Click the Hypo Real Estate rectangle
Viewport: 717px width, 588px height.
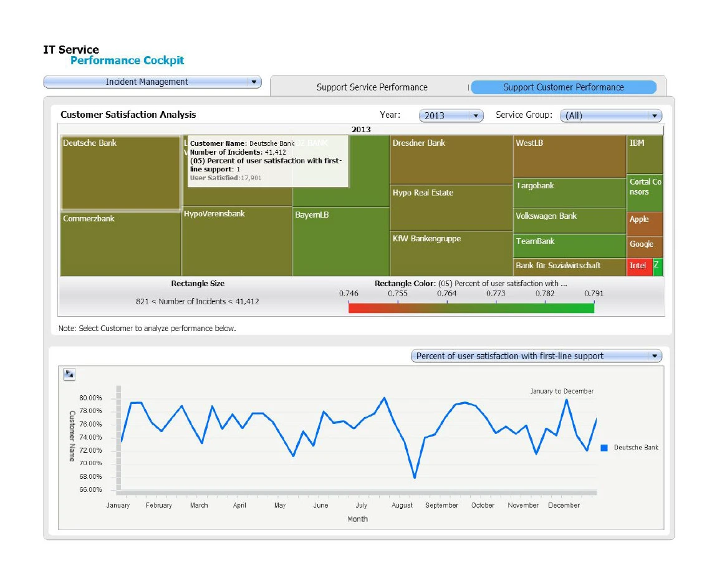click(x=451, y=208)
